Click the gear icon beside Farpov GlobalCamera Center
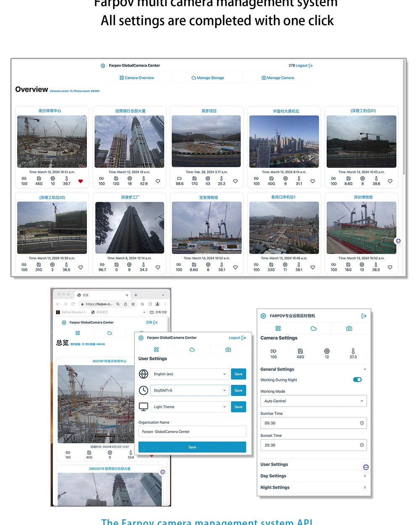 103,66
